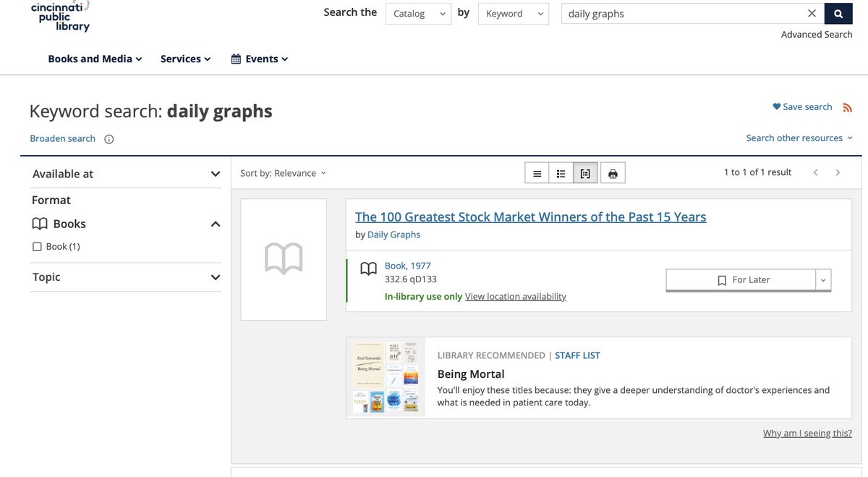Click the call number 332.6 qD133
The height and width of the screenshot is (477, 868).
click(411, 279)
